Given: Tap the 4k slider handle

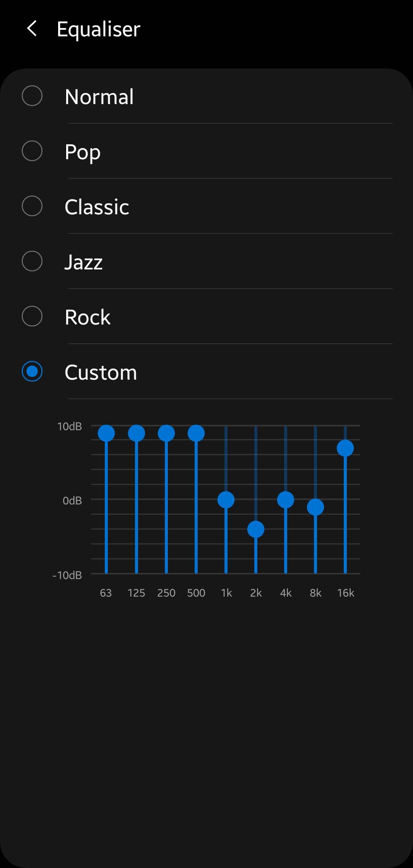Looking at the screenshot, I should click(286, 500).
